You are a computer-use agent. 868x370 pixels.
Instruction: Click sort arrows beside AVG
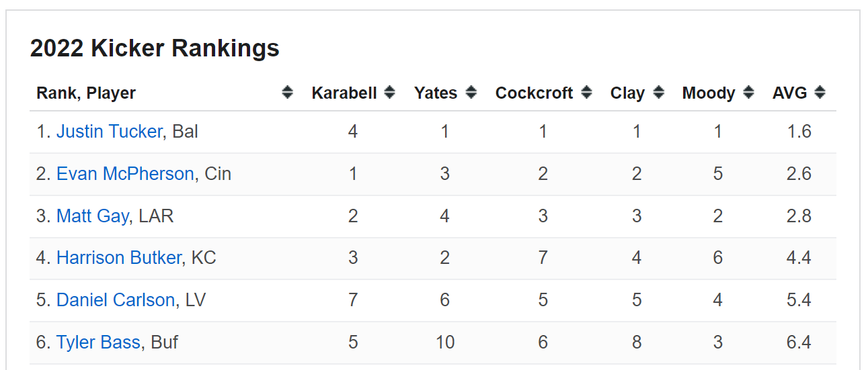(820, 93)
